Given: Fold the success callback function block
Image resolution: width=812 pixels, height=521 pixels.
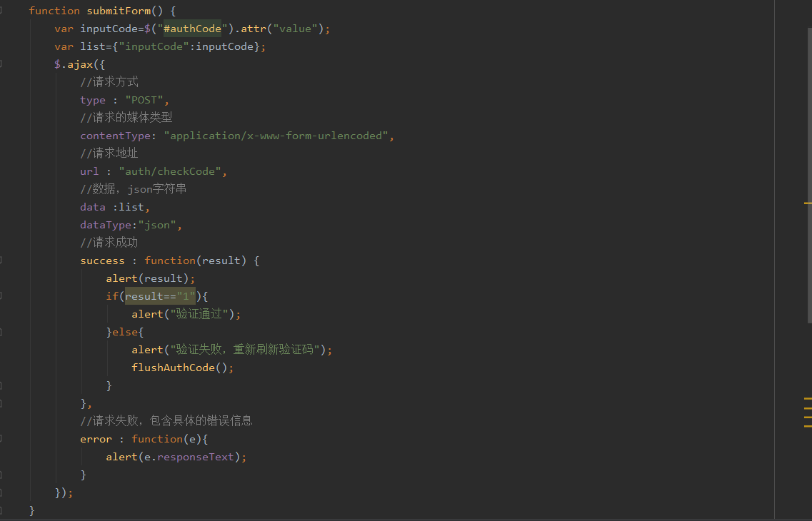Looking at the screenshot, I should pos(1,260).
